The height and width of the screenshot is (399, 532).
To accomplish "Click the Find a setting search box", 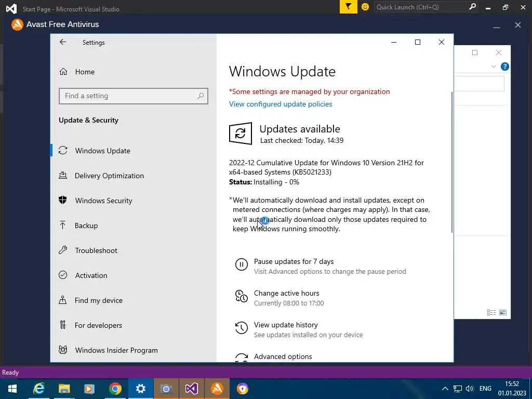I will click(x=134, y=96).
